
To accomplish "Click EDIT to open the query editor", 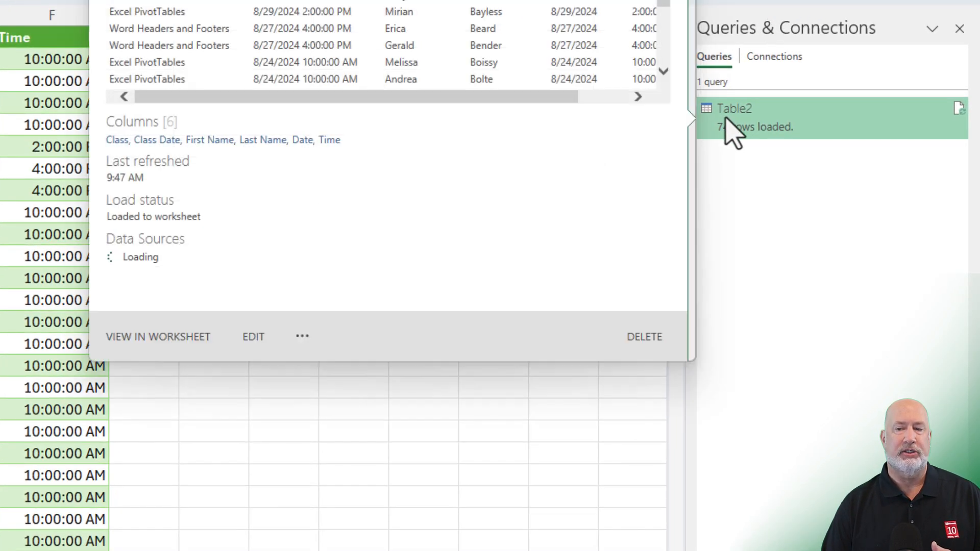I will click(x=253, y=336).
